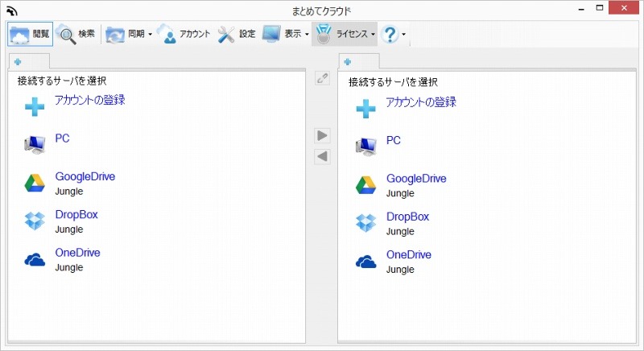Open the 閲覧 browse view

pos(30,34)
